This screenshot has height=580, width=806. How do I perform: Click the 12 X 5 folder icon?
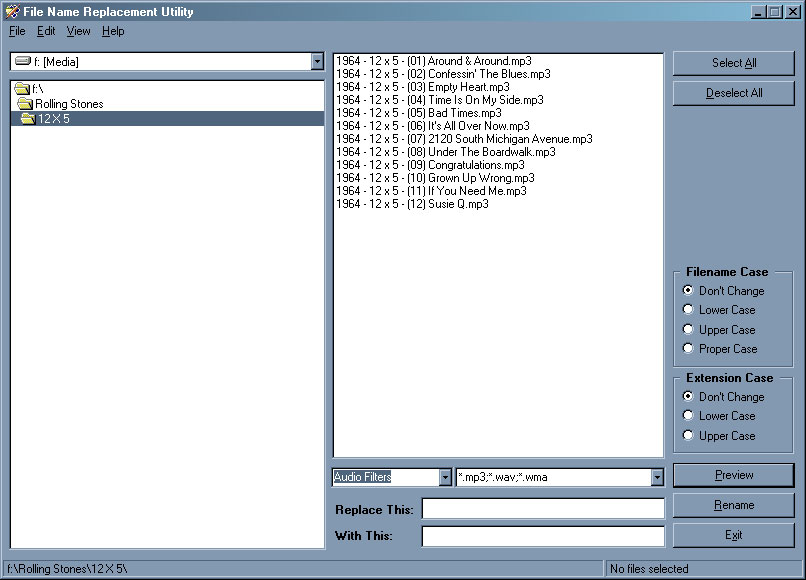click(28, 119)
